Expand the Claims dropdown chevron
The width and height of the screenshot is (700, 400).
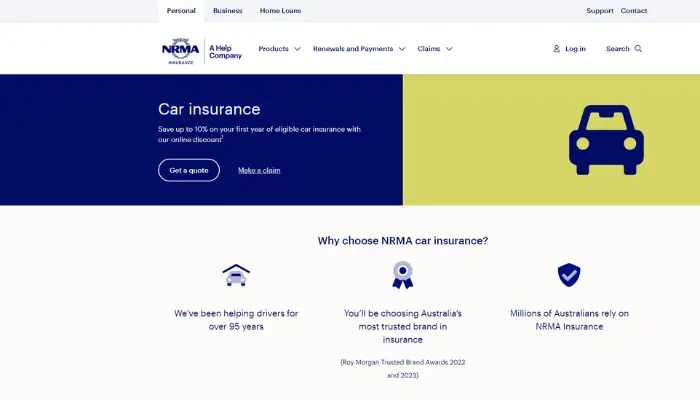[449, 49]
